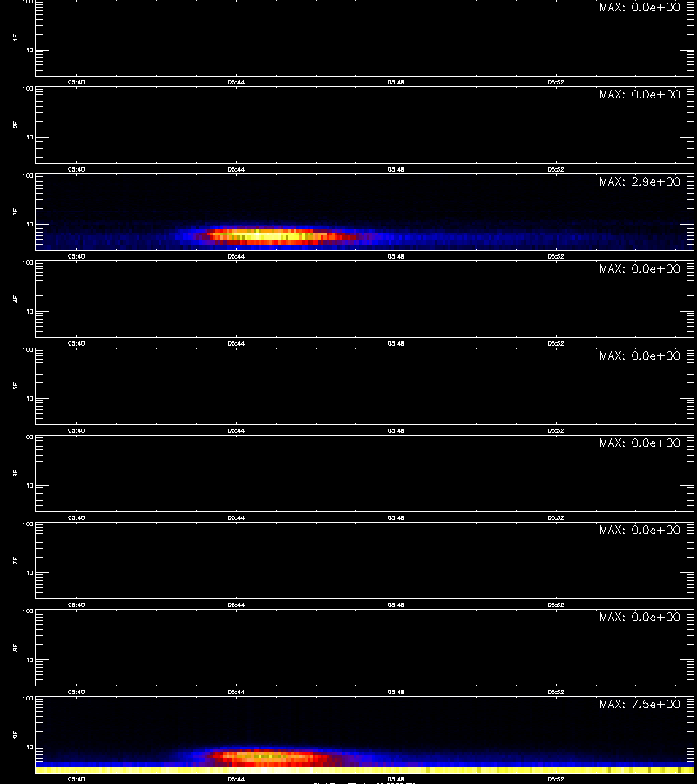Screen dimensions: 697x784
Task: Click the MAX: 0.0e+00 readout in panel 5F
Action: click(639, 355)
